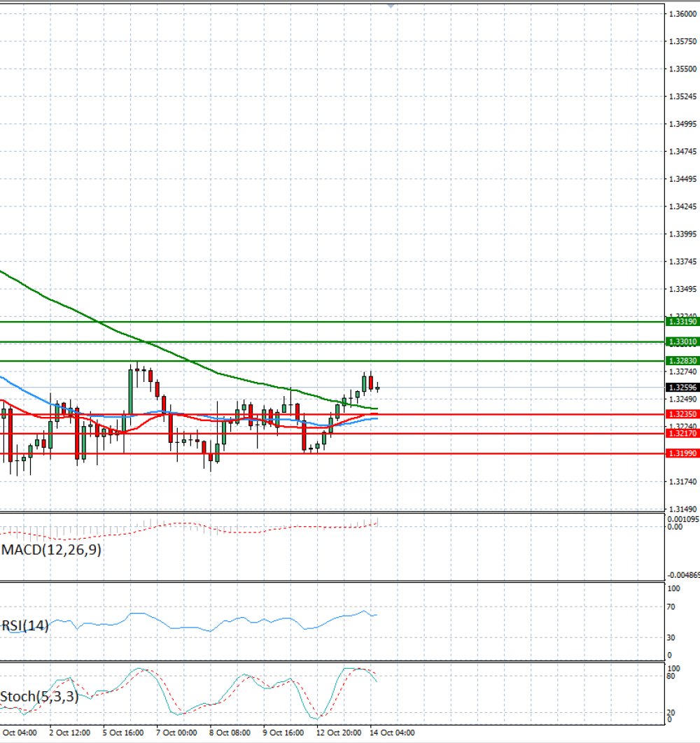700x743 pixels.
Task: Select the green resistance label 1.33010
Action: coord(682,341)
